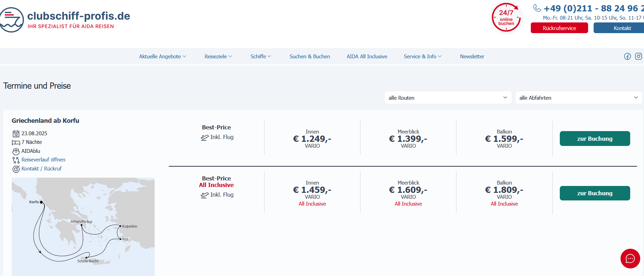Open the Instagram profile icon
Screen dimensions: 644x276
point(638,56)
